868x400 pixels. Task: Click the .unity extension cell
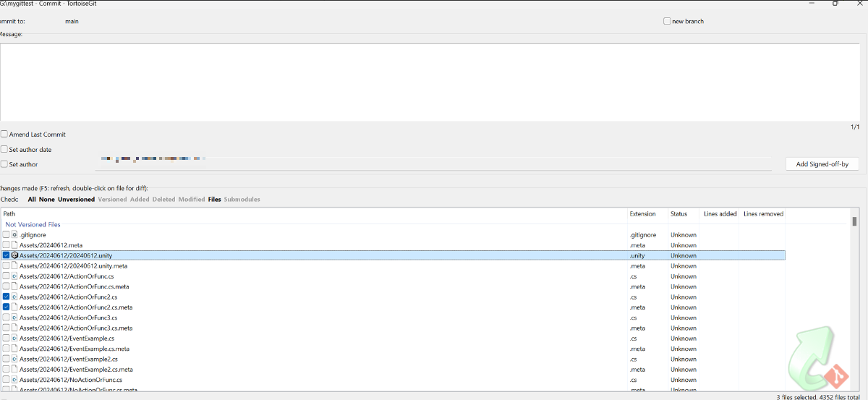click(638, 255)
